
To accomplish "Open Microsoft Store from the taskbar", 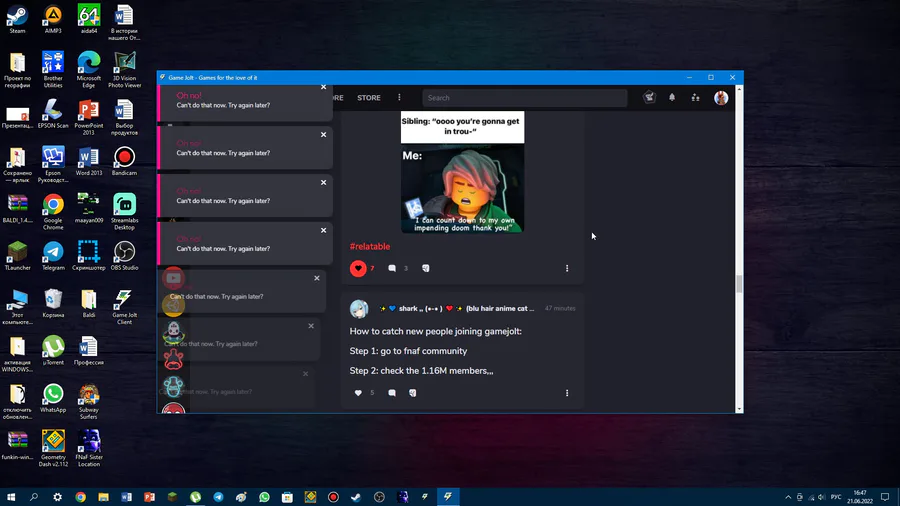I will tap(287, 497).
